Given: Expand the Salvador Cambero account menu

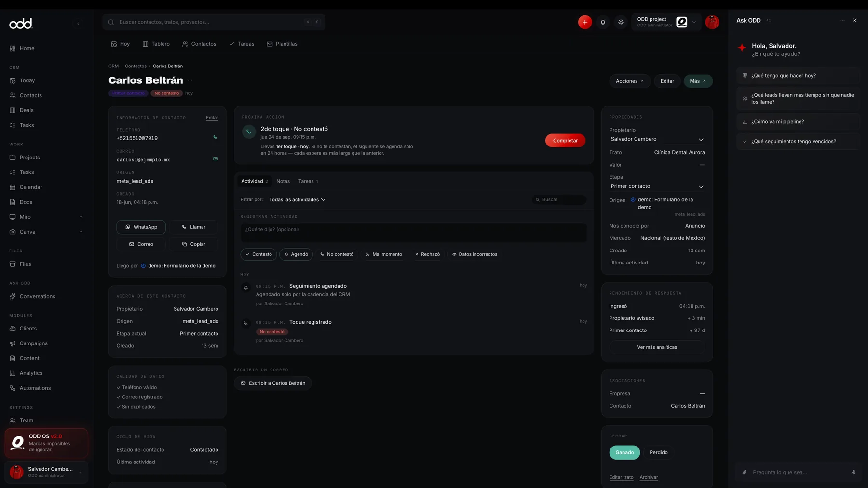Looking at the screenshot, I should tap(46, 472).
